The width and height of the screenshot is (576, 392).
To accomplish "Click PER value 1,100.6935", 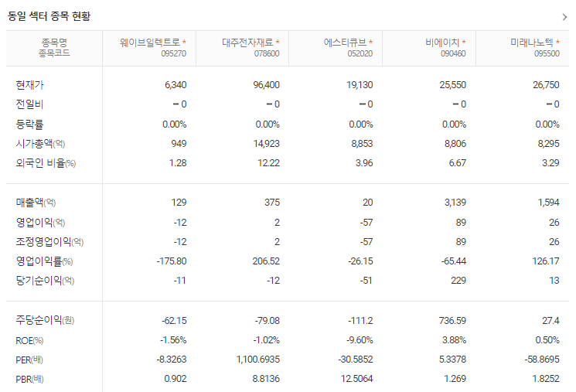I will point(258,360).
